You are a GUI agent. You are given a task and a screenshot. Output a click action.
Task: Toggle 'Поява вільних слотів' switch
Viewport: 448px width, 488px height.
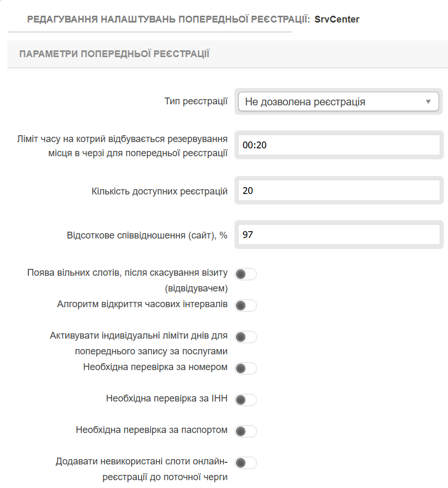coord(246,274)
